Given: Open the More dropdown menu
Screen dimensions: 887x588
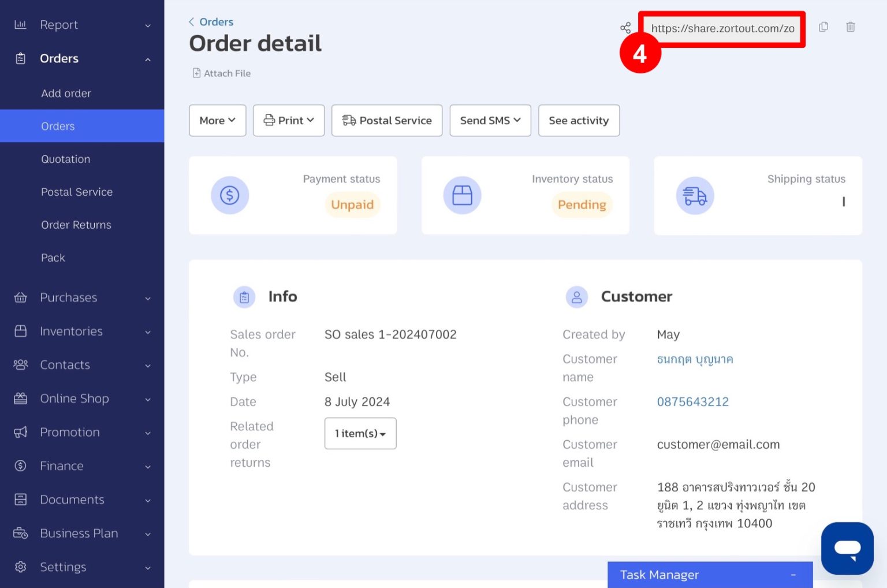Looking at the screenshot, I should pyautogui.click(x=217, y=120).
